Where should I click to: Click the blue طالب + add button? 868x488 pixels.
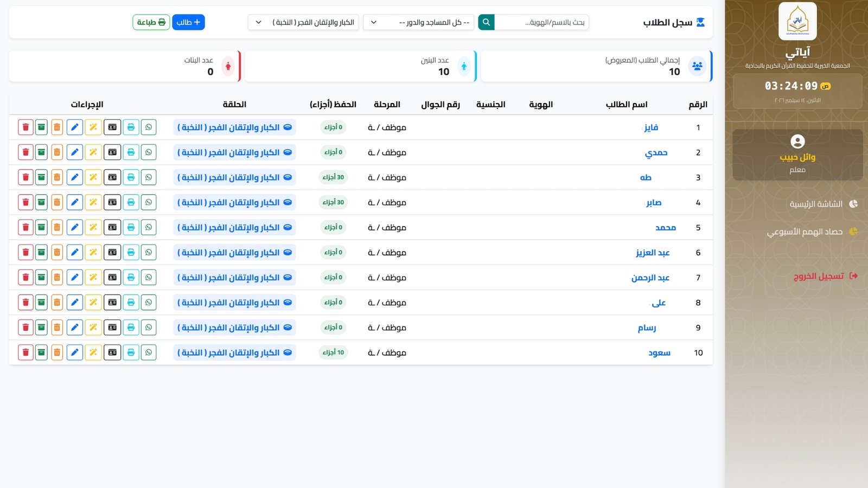188,22
